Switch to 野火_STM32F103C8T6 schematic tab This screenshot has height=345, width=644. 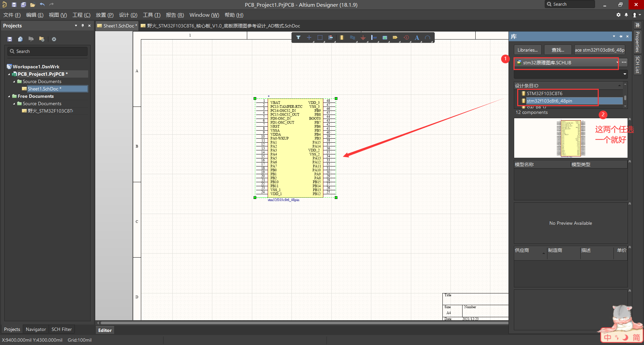pyautogui.click(x=220, y=26)
